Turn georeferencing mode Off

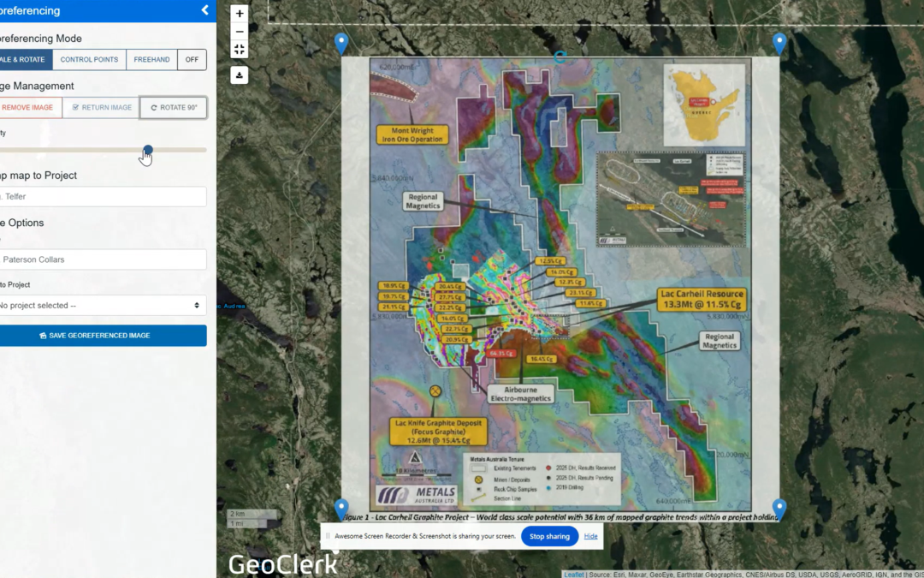(x=192, y=59)
